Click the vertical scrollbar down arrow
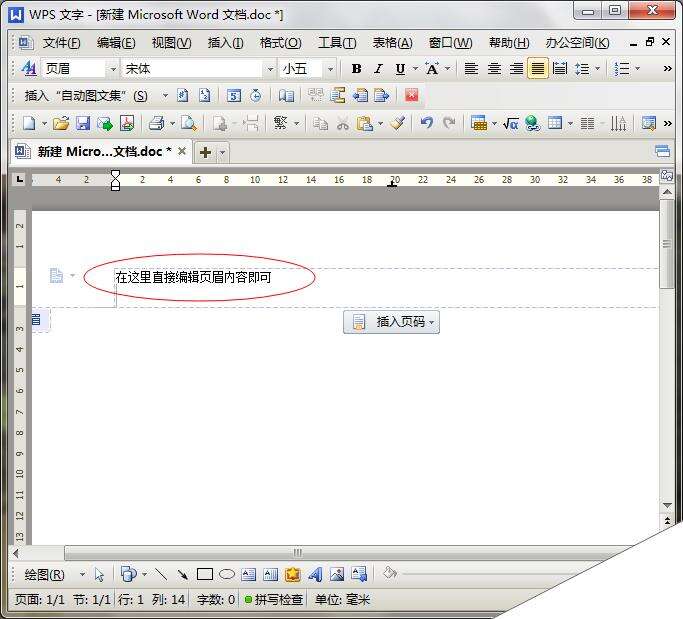Image resolution: width=683 pixels, height=619 pixels. pos(667,505)
